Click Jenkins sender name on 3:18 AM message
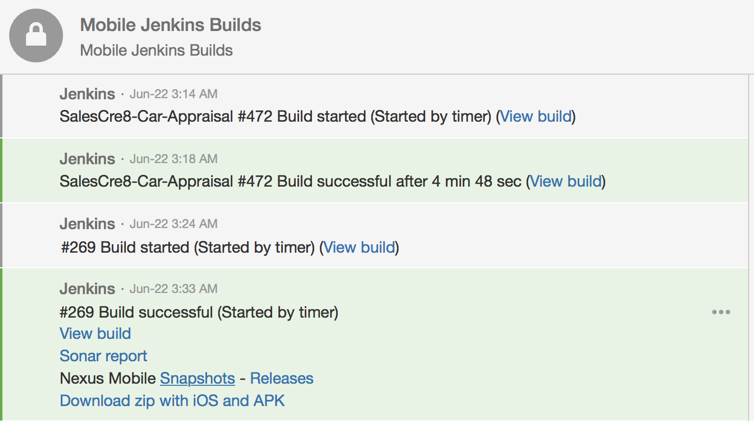Viewport: 754px width, 424px height. click(x=87, y=159)
